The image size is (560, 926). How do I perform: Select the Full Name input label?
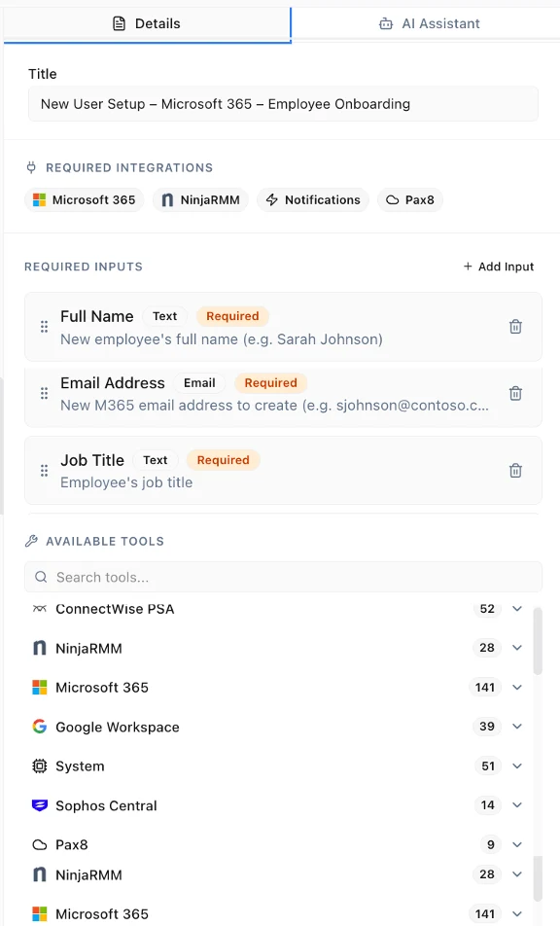coord(97,316)
